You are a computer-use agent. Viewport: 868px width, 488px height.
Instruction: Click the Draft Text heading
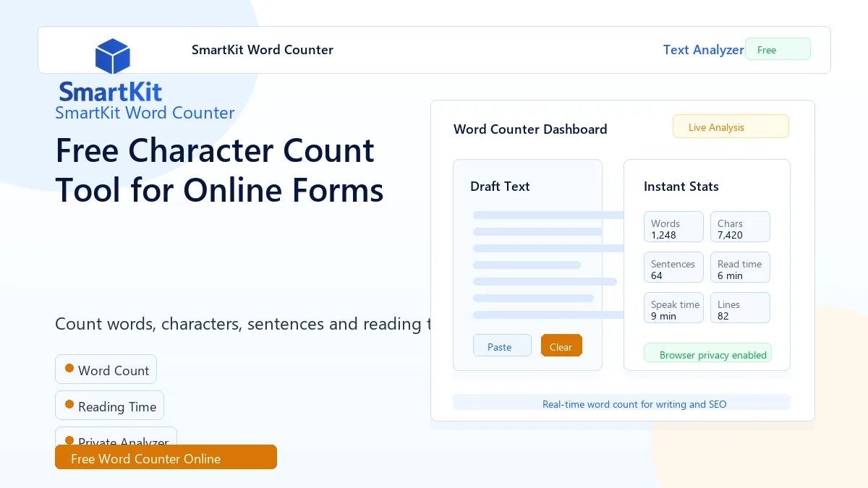click(500, 186)
